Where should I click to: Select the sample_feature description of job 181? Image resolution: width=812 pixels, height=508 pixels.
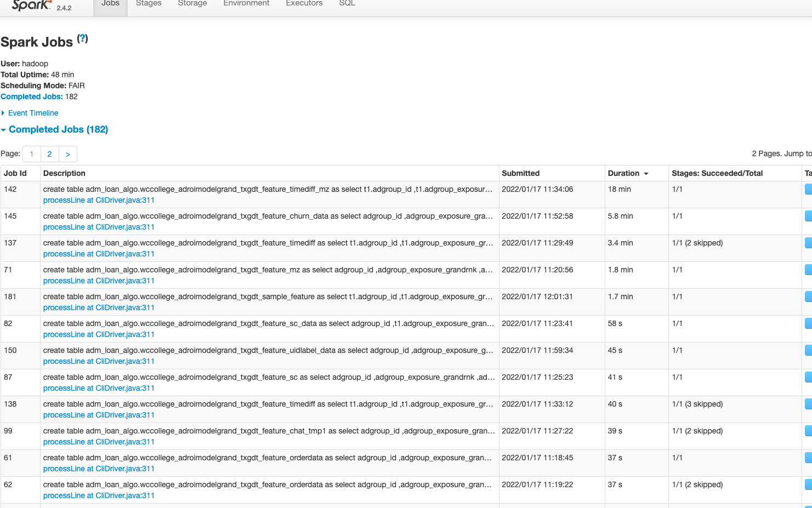268,296
